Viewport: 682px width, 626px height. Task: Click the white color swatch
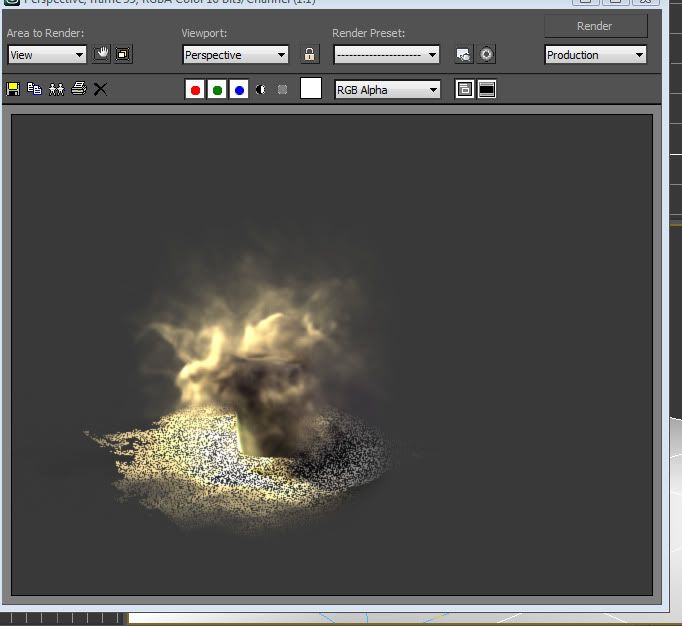pos(311,89)
